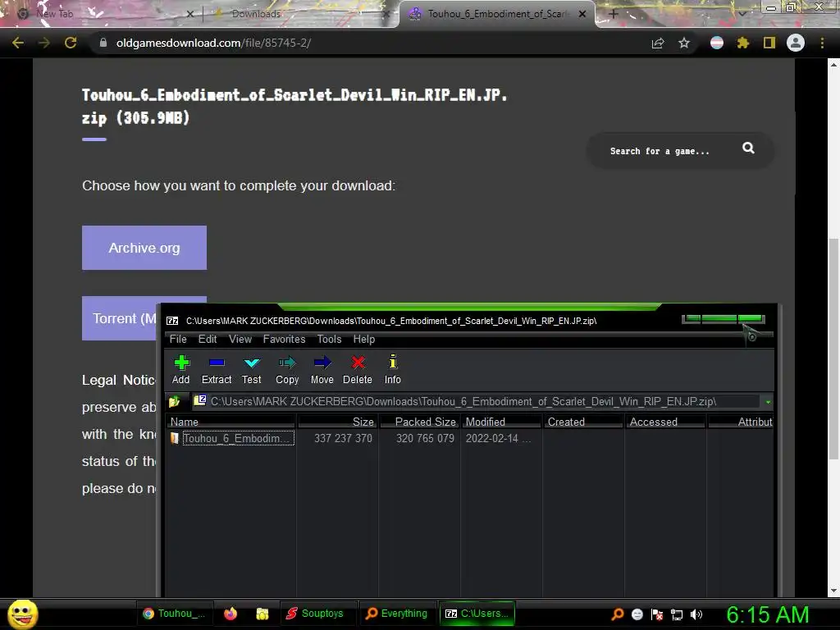This screenshot has height=630, width=840.
Task: Sort by the Name column header
Action: pos(231,422)
